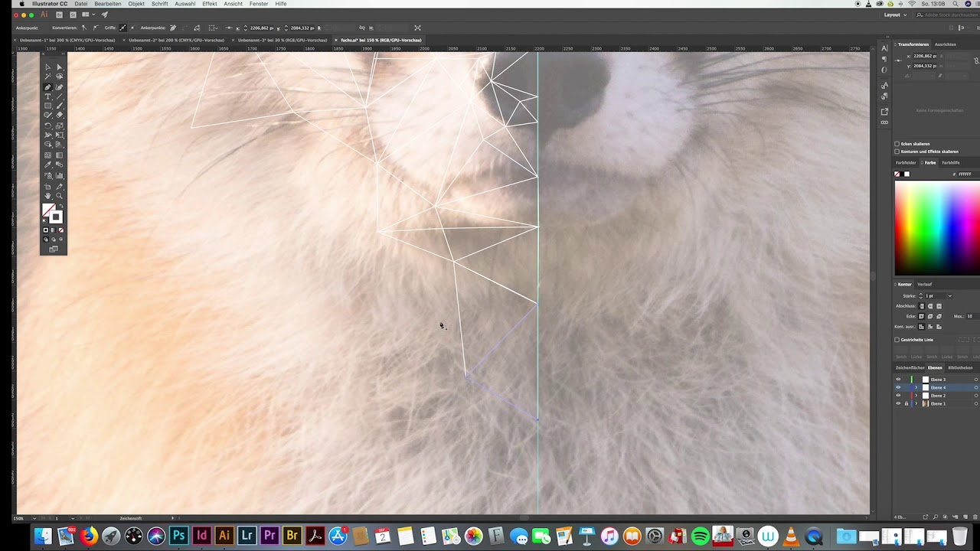Select the Gradient tool
Image resolution: width=980 pixels, height=551 pixels.
pyautogui.click(x=59, y=155)
